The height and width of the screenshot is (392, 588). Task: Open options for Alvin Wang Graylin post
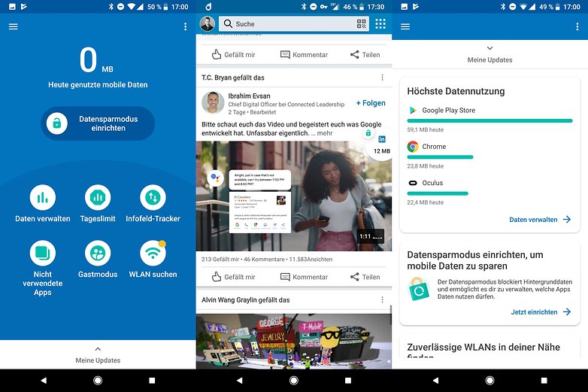[x=382, y=299]
